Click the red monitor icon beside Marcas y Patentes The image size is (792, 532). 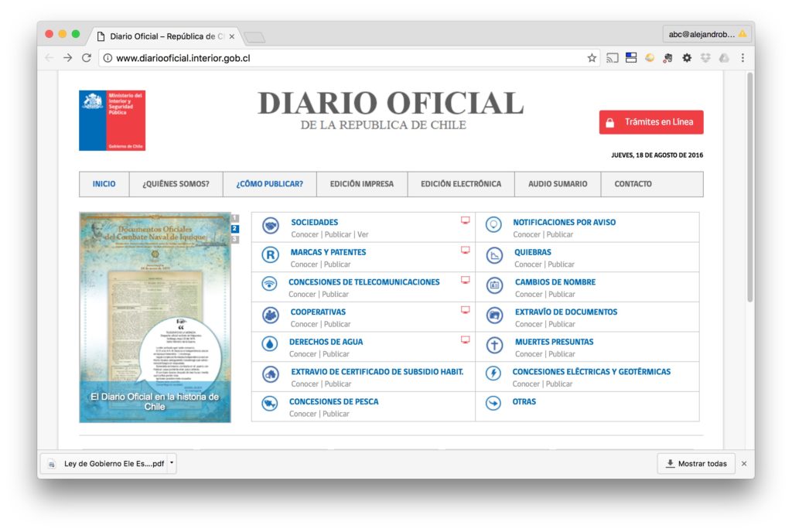(x=465, y=250)
